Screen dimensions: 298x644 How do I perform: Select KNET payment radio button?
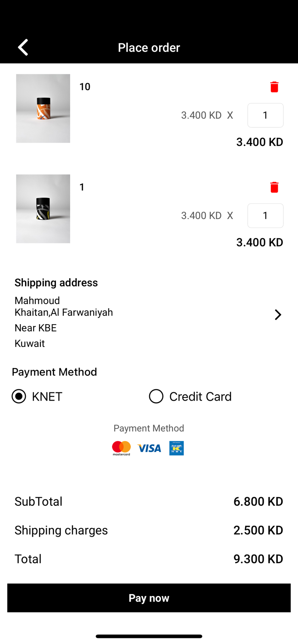19,396
